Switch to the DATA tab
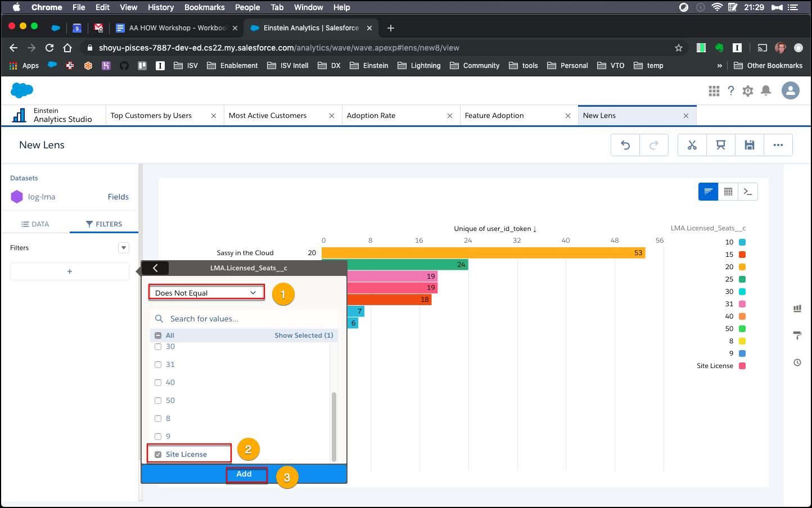812x508 pixels. tap(35, 224)
